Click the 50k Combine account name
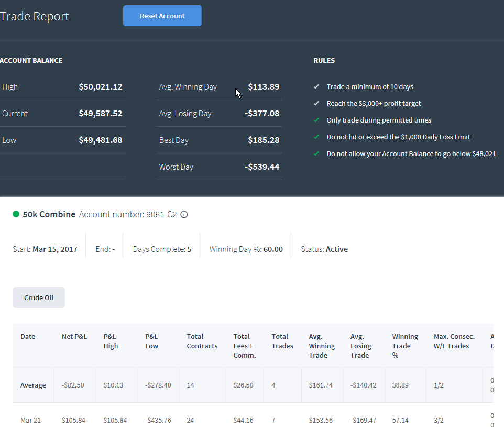Viewport: 504px width, 431px height. click(x=49, y=214)
